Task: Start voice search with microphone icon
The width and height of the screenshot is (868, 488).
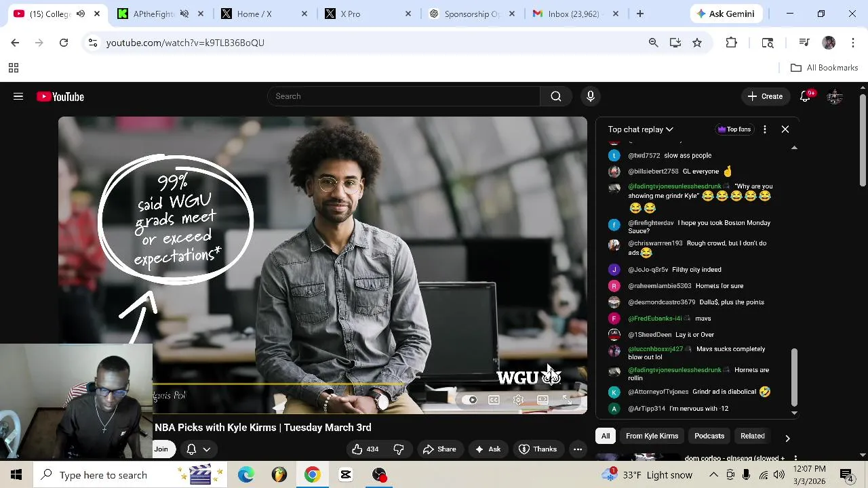Action: point(591,96)
